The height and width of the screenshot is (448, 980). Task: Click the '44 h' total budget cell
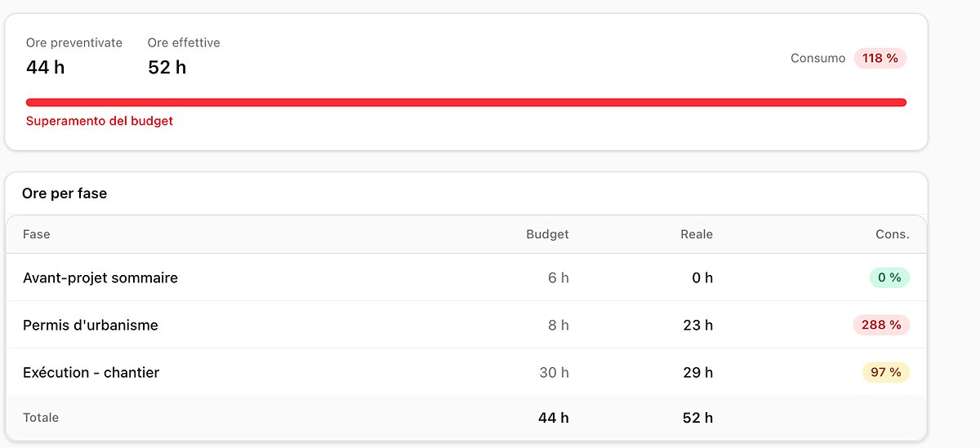(x=554, y=418)
